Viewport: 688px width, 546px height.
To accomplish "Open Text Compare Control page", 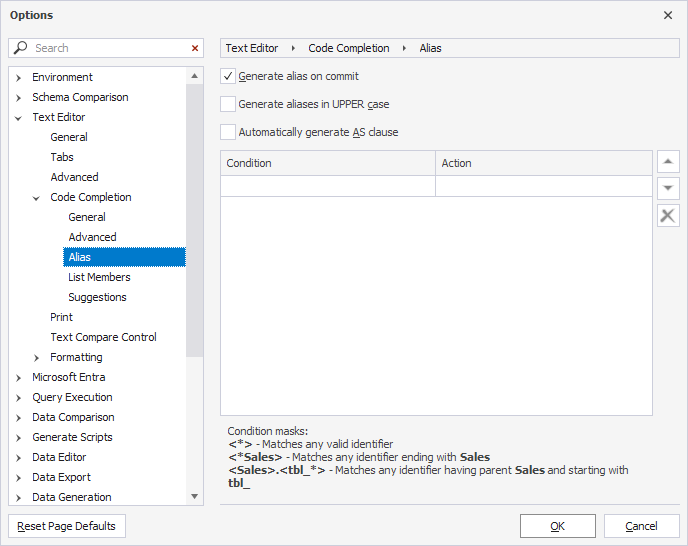I will (x=104, y=337).
